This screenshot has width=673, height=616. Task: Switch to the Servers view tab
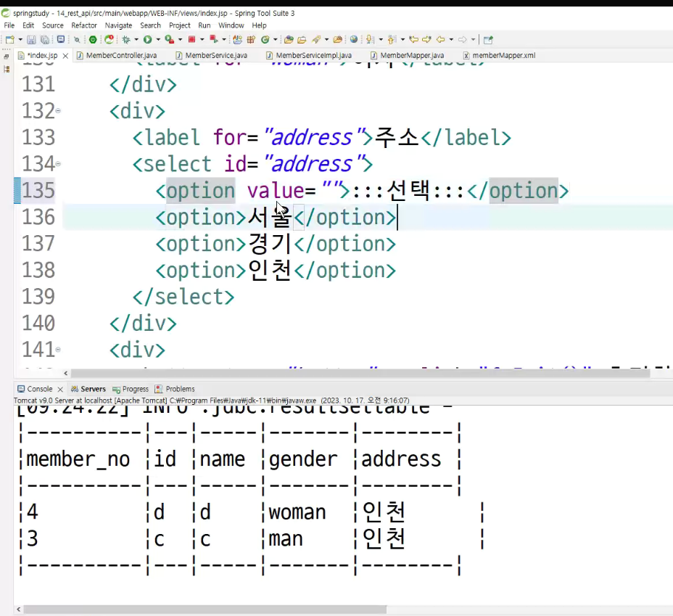[x=88, y=389]
